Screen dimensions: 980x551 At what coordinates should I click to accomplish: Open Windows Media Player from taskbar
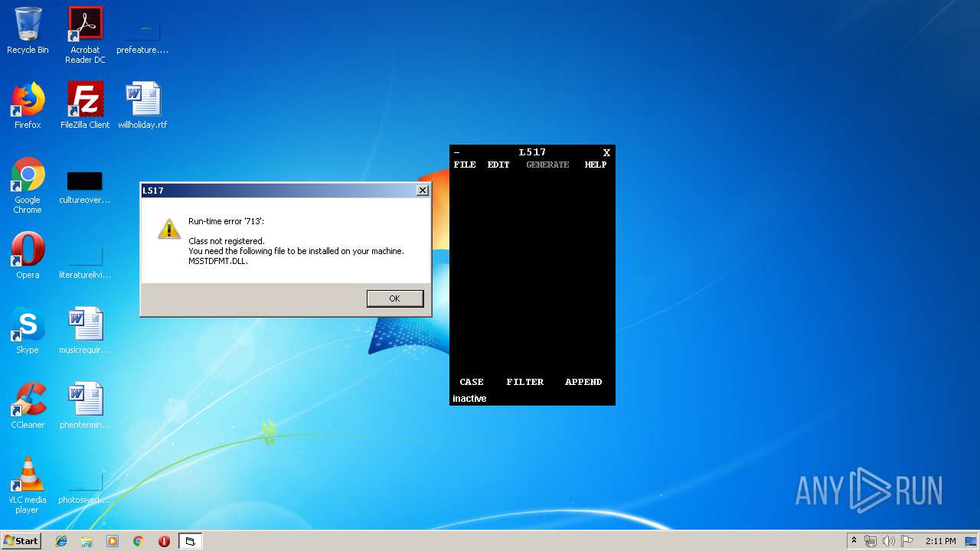coord(113,541)
